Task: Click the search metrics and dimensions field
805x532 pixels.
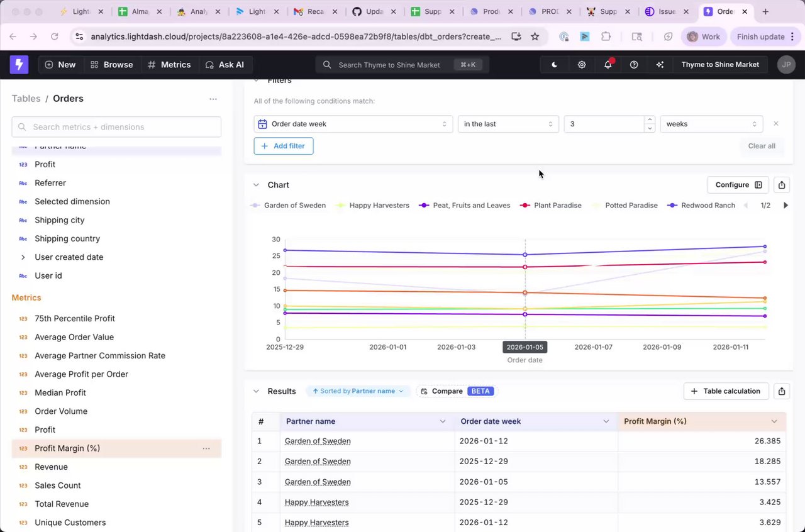Action: click(x=116, y=127)
